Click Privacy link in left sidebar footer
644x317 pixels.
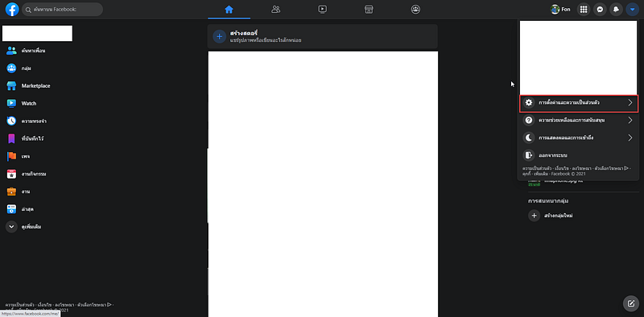[x=19, y=305]
